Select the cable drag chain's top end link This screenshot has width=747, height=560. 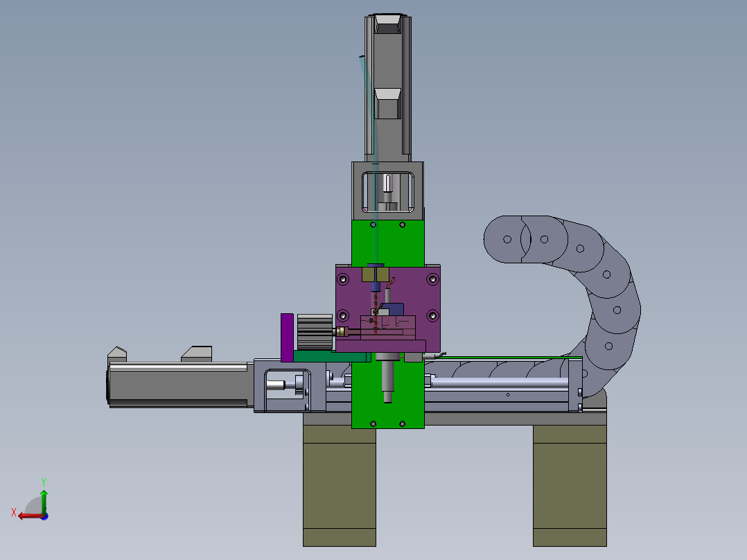coord(507,239)
